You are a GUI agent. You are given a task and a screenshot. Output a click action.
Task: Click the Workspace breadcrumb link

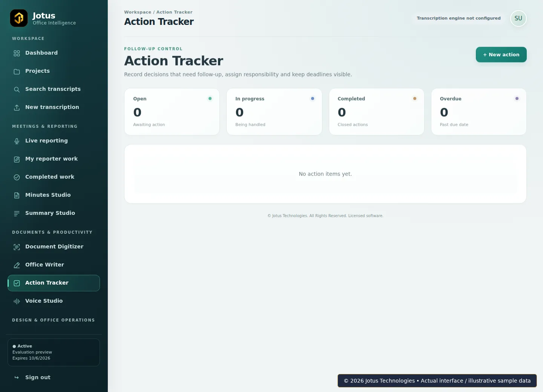pos(138,12)
